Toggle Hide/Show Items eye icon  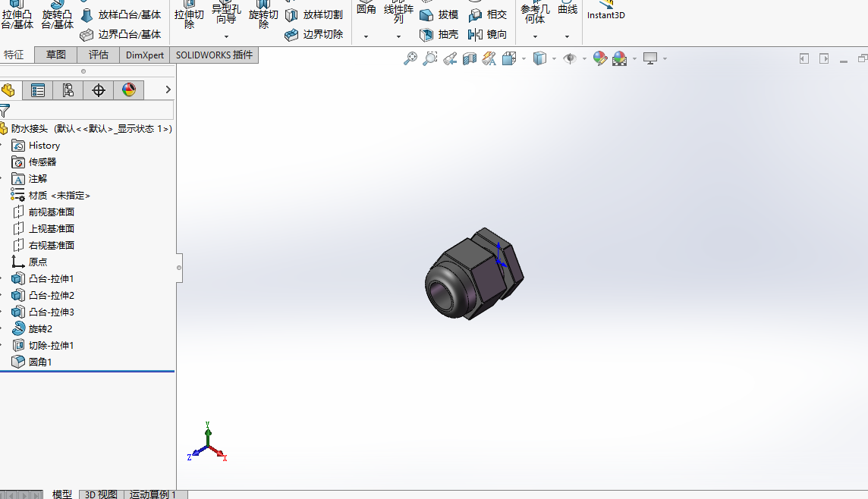(570, 58)
